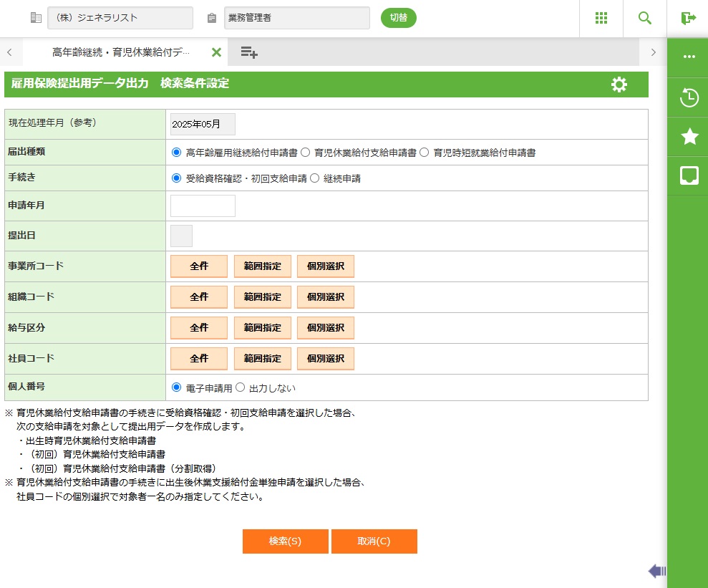Select 育児休業給付支給申請書 radio button

click(x=305, y=152)
